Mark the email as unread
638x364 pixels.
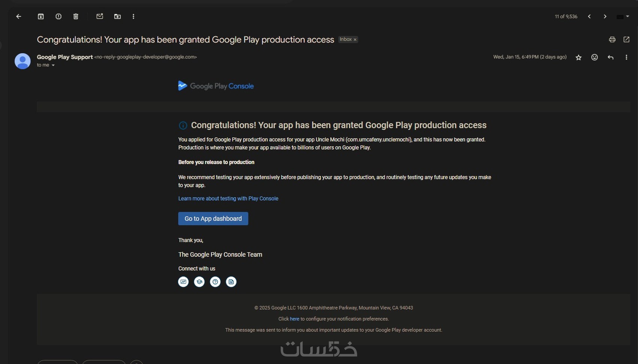(x=99, y=17)
